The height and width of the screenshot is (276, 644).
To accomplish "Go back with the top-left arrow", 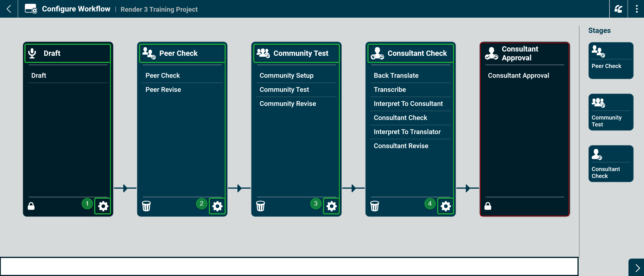I will (x=9, y=9).
